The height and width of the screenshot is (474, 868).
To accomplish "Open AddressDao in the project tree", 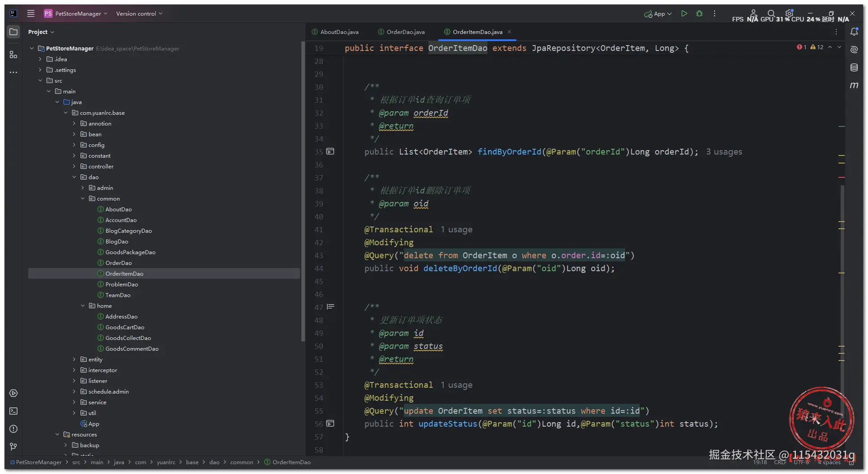I will click(121, 316).
